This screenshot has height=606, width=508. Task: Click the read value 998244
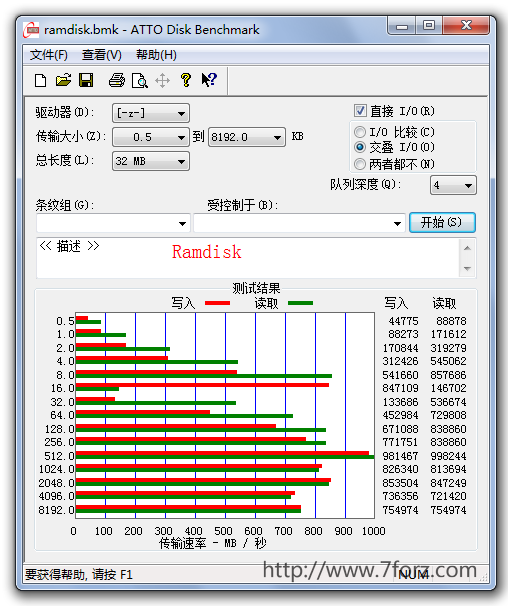pyautogui.click(x=448, y=456)
